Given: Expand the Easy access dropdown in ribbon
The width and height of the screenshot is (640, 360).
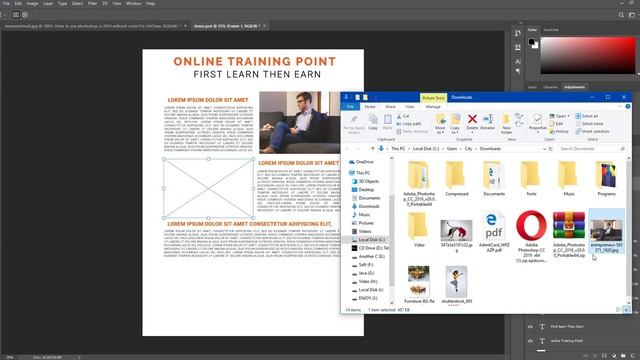Looking at the screenshot, I should point(519,124).
